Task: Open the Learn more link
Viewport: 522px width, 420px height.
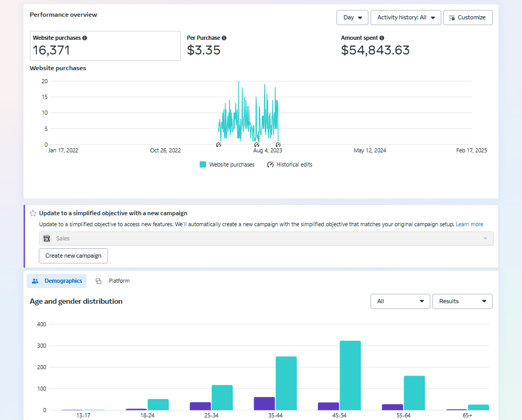Action: pyautogui.click(x=469, y=224)
